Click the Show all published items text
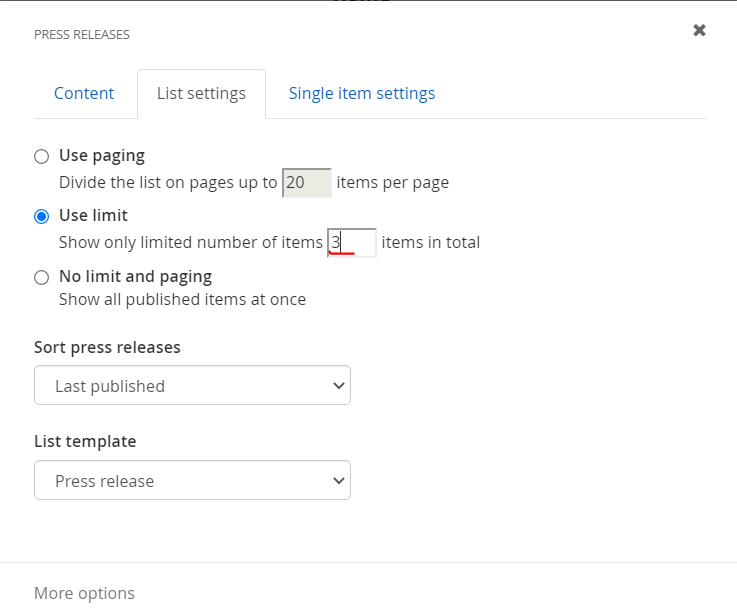 click(182, 299)
